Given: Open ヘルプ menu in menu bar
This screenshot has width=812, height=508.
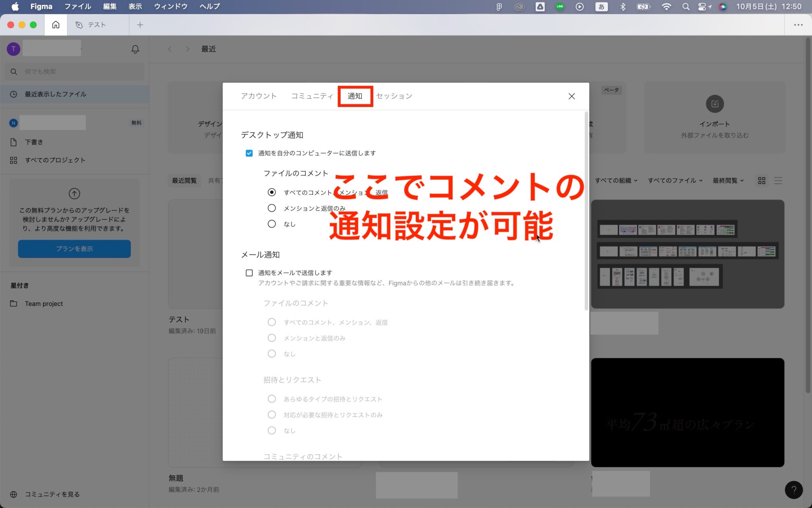Looking at the screenshot, I should pyautogui.click(x=209, y=6).
